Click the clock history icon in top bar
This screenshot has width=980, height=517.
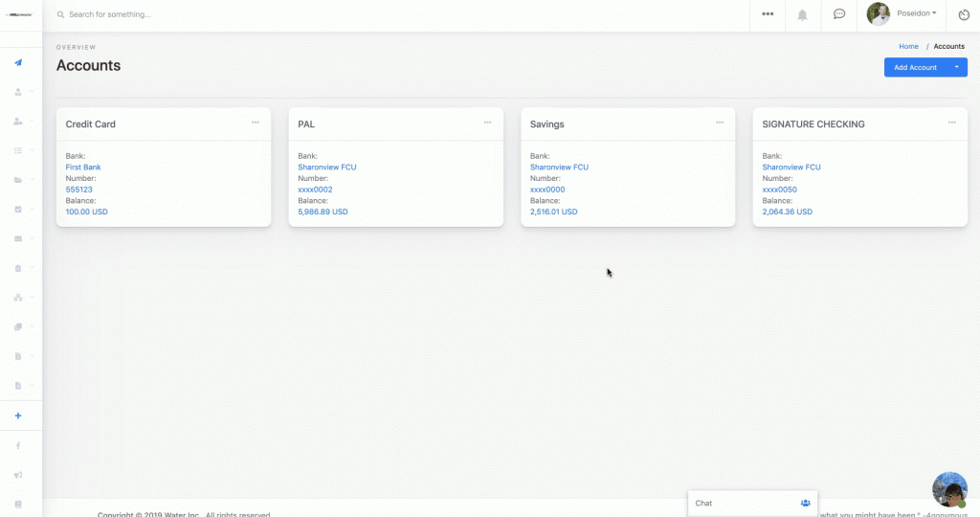click(964, 14)
